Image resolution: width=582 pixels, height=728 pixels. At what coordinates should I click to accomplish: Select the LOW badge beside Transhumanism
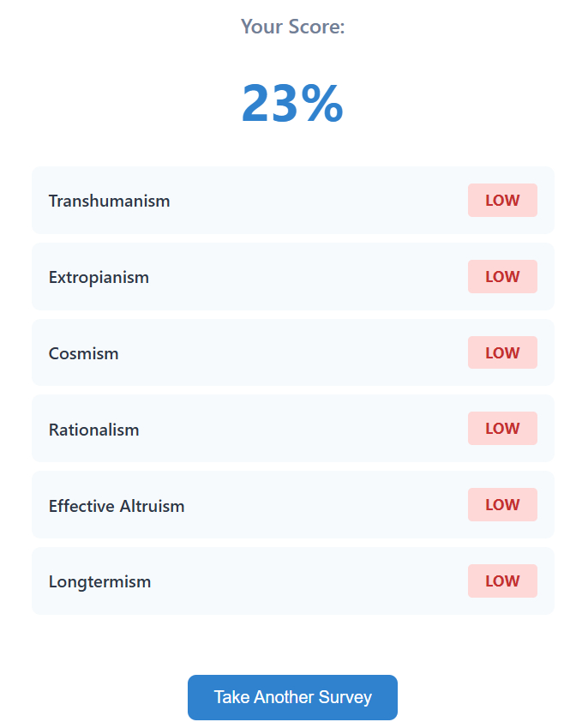[502, 201]
